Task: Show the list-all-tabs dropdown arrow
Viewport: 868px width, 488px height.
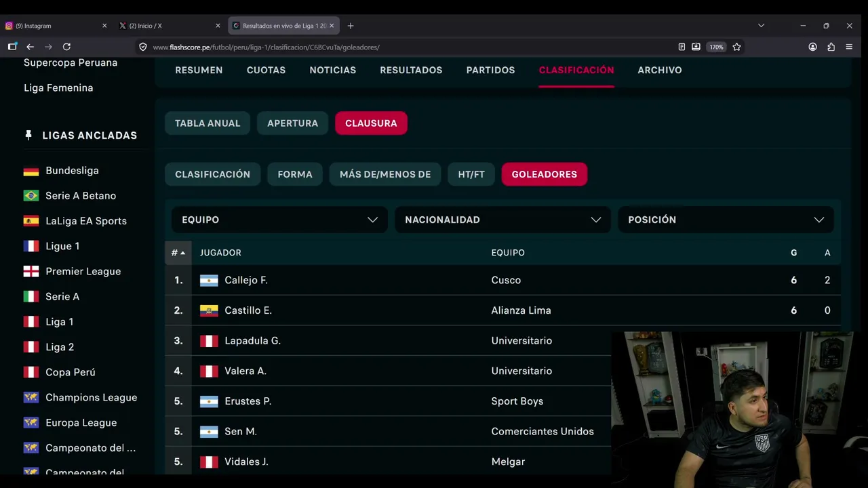Action: point(761,26)
